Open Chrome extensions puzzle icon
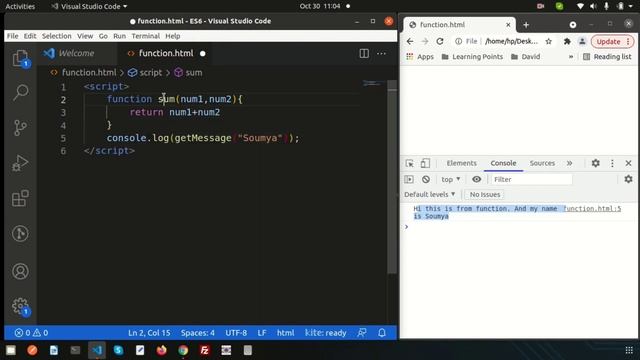The height and width of the screenshot is (360, 640). click(x=567, y=41)
